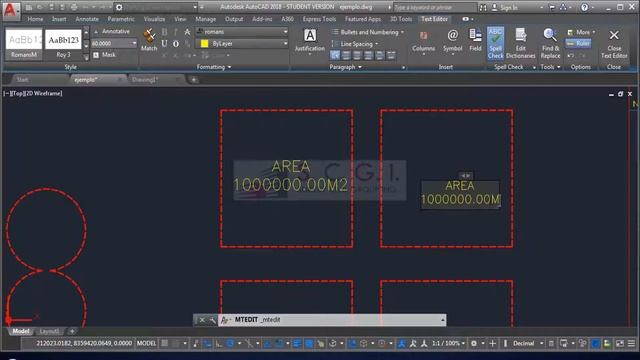Screen dimensions: 640x360
Task: Open the AutoCAD application menu (red A logo)
Action: point(10,10)
